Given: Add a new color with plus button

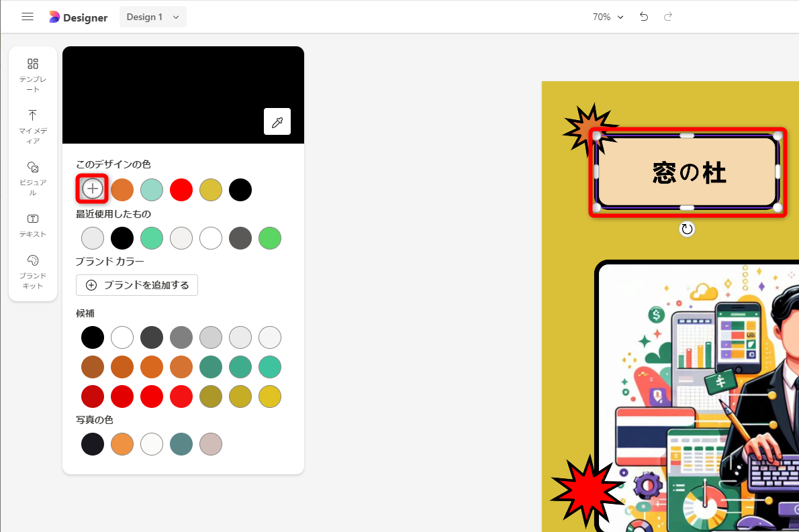Looking at the screenshot, I should point(92,189).
